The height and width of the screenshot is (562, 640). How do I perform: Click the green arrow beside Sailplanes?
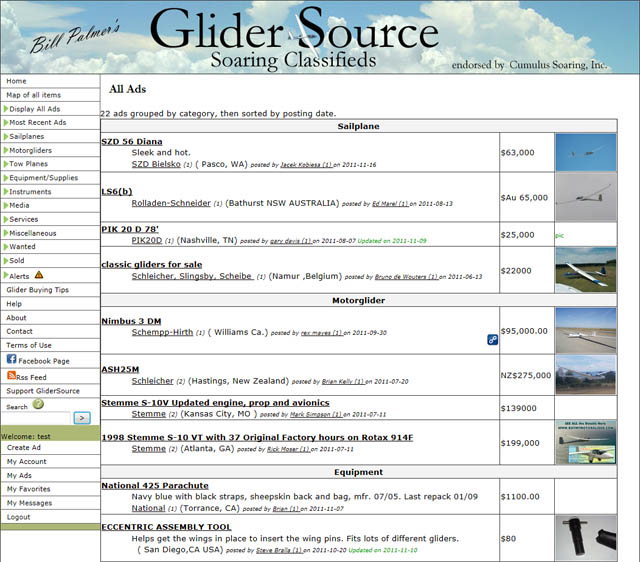coord(6,136)
